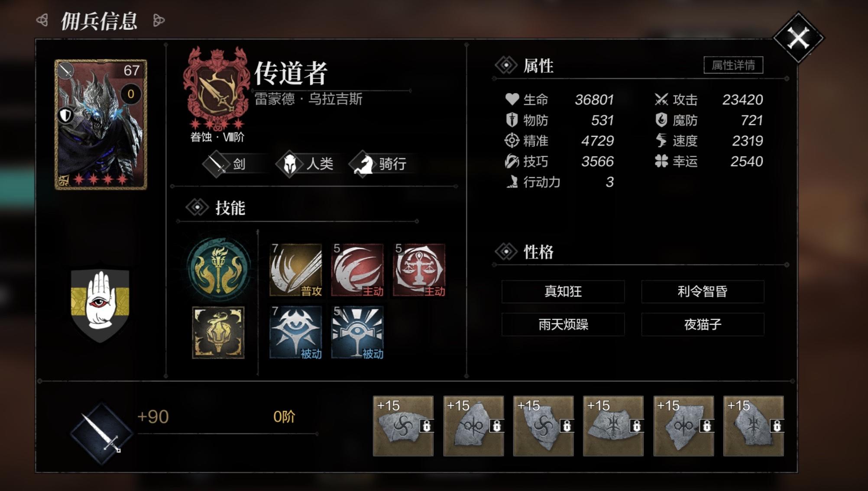Select the first +15 rune stone slot
This screenshot has width=868, height=491.
click(x=403, y=426)
